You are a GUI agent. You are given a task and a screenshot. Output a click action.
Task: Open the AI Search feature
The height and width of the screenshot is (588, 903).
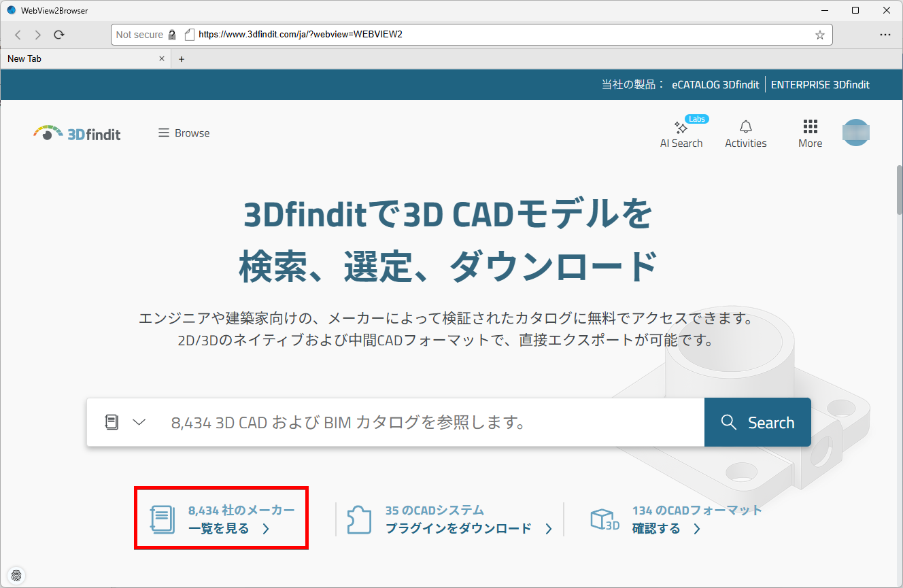click(681, 134)
